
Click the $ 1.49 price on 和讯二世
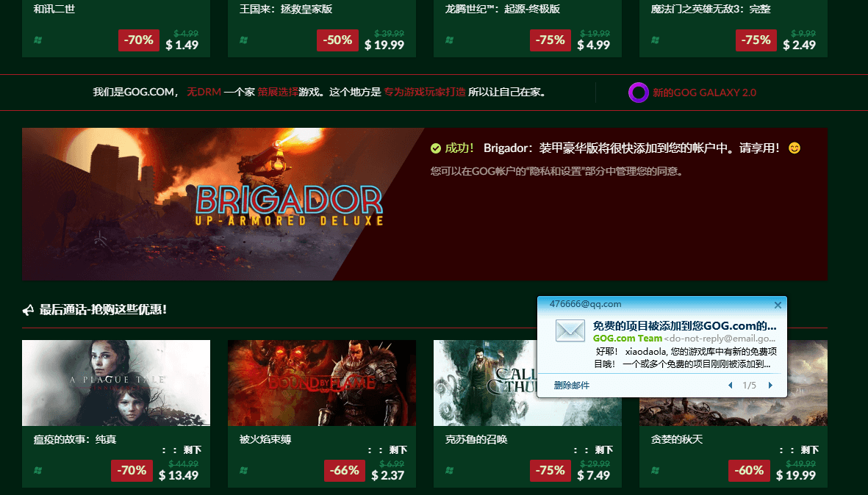182,45
